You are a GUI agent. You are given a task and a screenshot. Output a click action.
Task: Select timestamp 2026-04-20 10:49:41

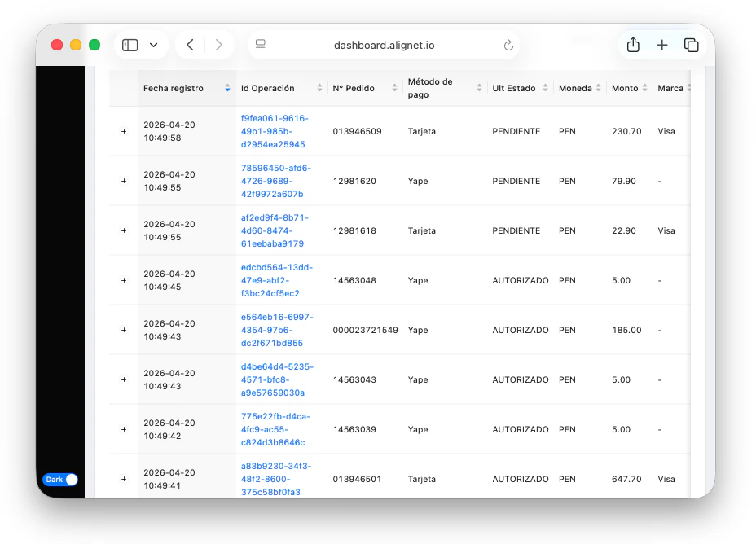(169, 479)
